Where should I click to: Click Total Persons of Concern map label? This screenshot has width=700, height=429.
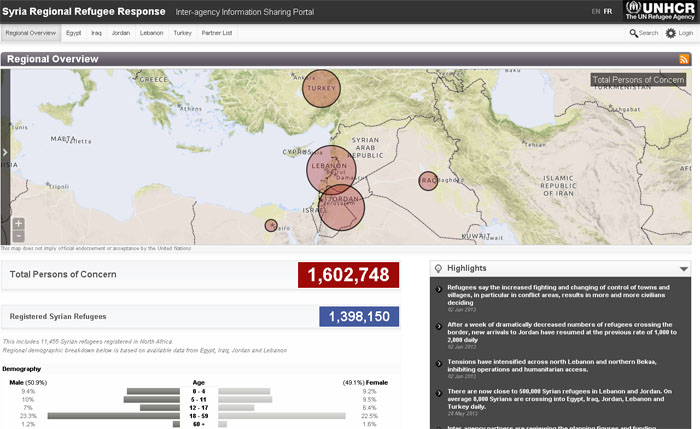pyautogui.click(x=638, y=80)
